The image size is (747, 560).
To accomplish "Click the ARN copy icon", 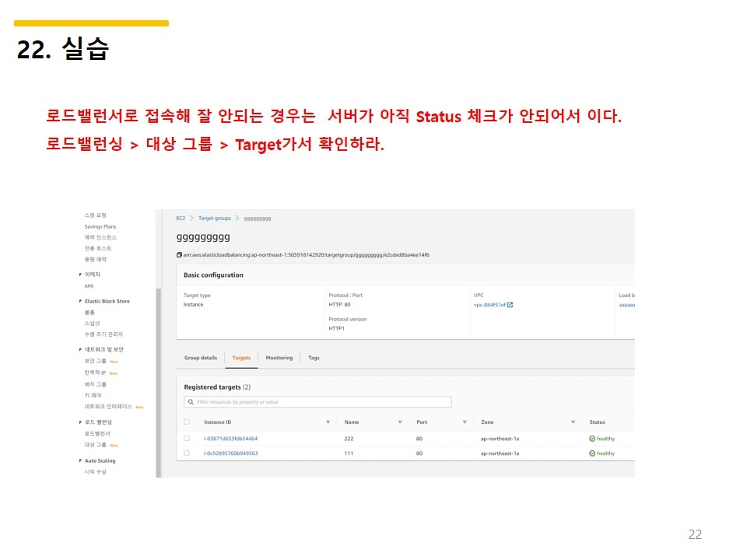I will [179, 254].
